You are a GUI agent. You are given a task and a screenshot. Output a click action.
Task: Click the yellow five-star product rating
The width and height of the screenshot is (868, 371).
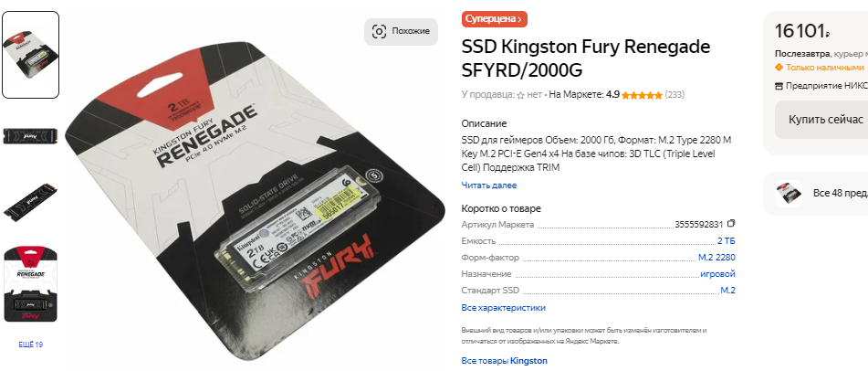coord(642,95)
